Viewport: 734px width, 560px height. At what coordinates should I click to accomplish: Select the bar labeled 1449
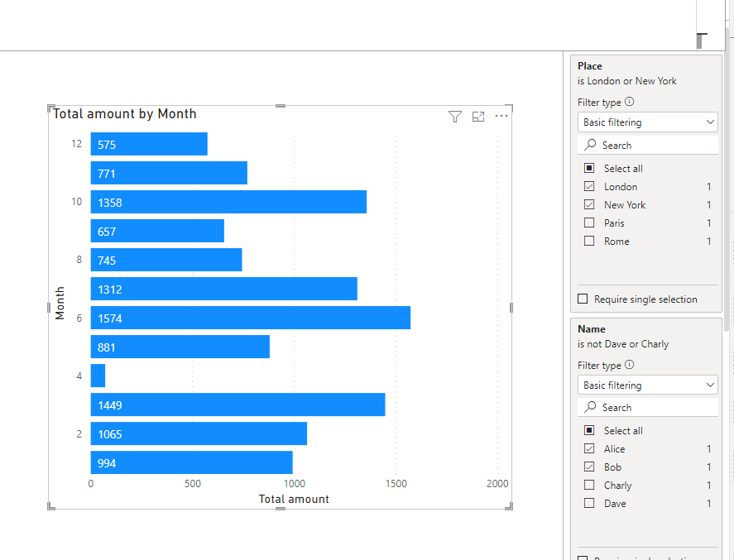tap(237, 404)
